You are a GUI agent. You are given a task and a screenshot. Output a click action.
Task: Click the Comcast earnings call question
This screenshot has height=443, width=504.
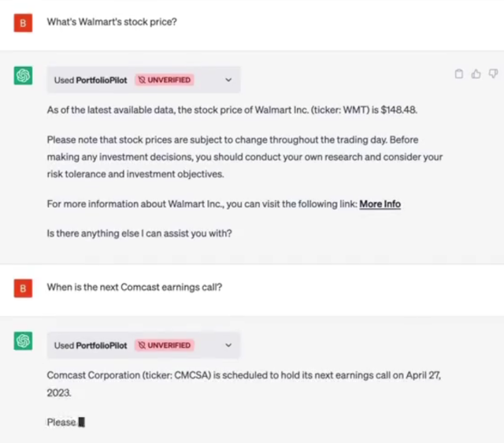pos(134,288)
